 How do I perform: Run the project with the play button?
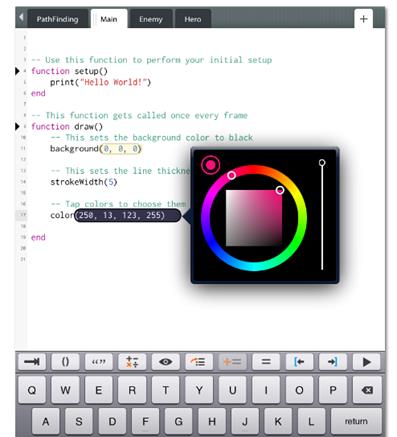click(366, 362)
